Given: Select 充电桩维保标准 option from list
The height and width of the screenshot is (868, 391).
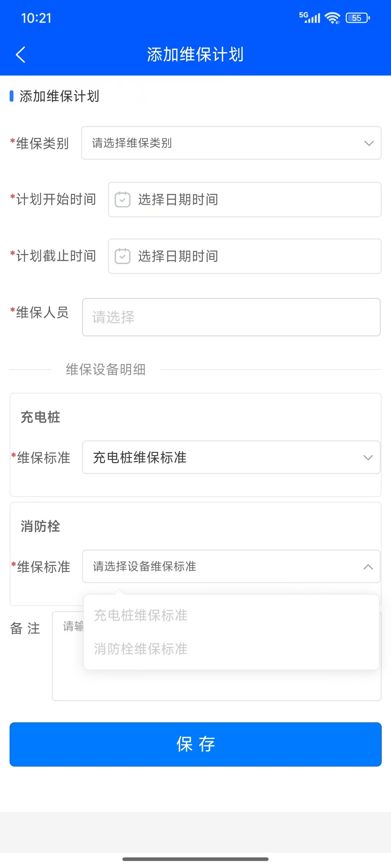Looking at the screenshot, I should click(141, 615).
